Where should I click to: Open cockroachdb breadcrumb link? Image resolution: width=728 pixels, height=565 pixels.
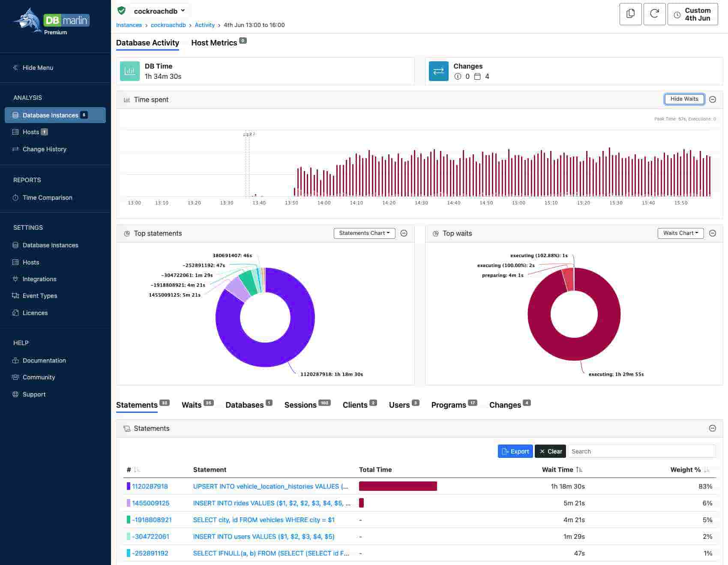[168, 25]
